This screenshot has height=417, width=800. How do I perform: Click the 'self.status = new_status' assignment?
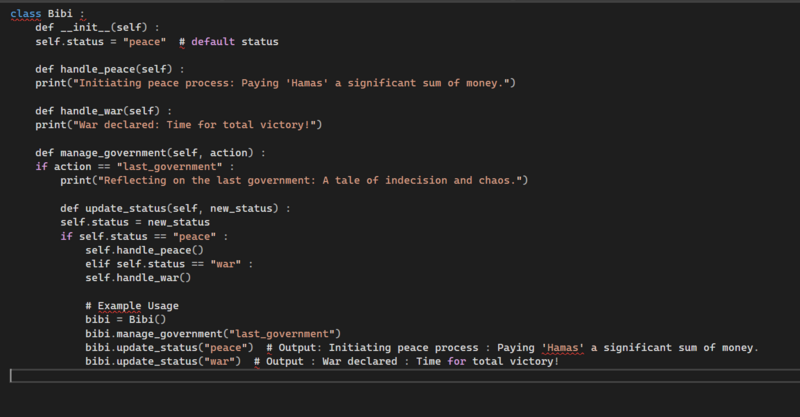click(135, 223)
